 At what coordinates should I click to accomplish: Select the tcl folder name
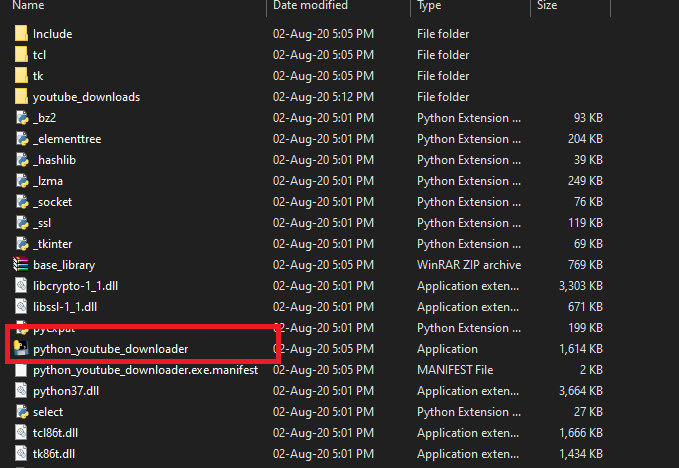tap(40, 55)
